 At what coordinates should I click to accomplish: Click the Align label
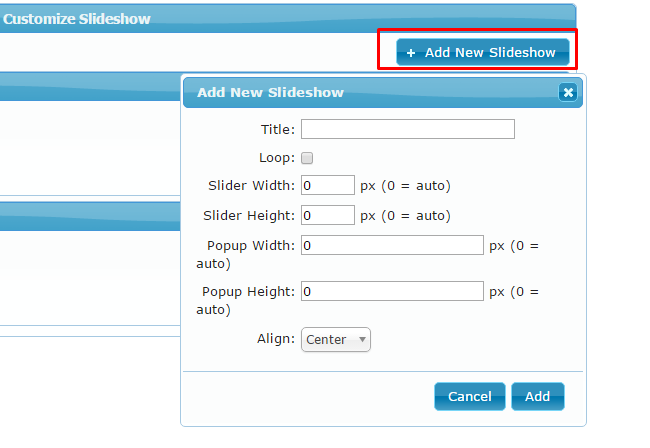coord(276,340)
